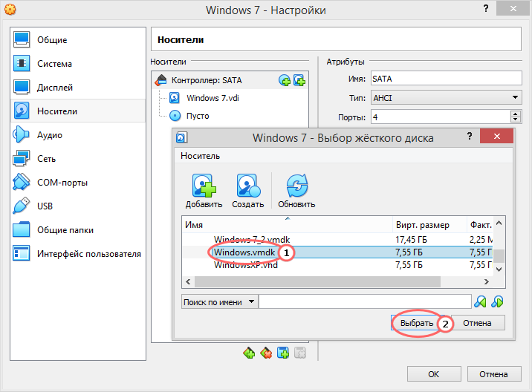Click the find next match icon
The image size is (532, 392).
point(497,301)
